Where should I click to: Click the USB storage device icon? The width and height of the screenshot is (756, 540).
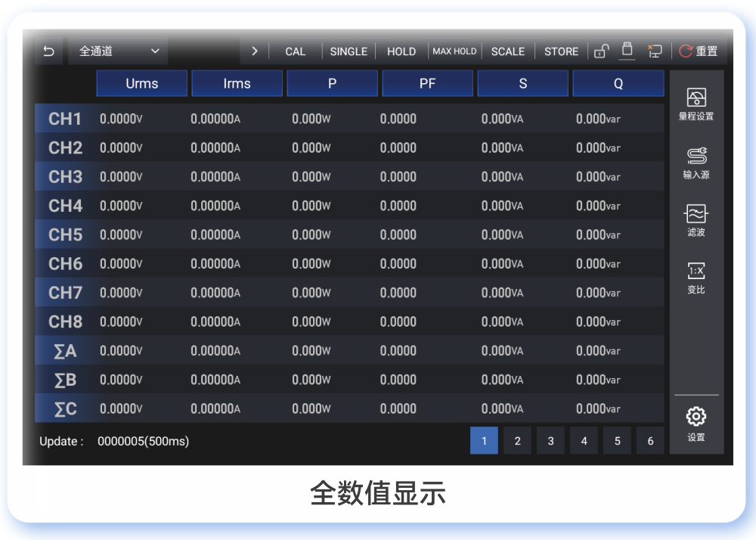[x=626, y=51]
